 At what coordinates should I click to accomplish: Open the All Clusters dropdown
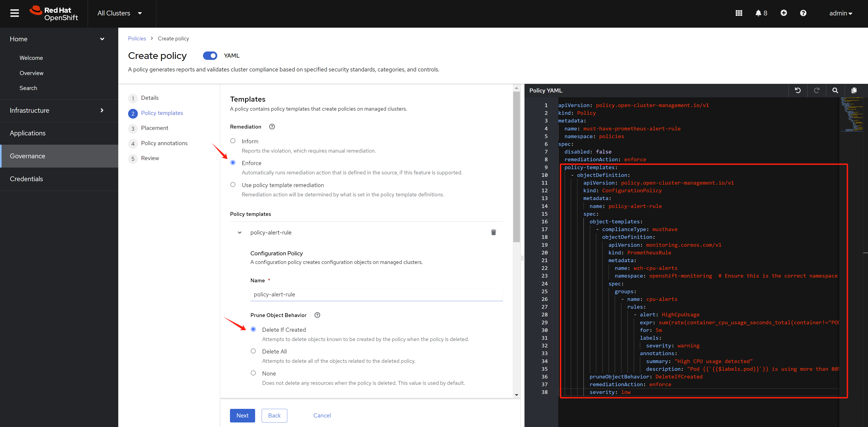click(x=120, y=13)
